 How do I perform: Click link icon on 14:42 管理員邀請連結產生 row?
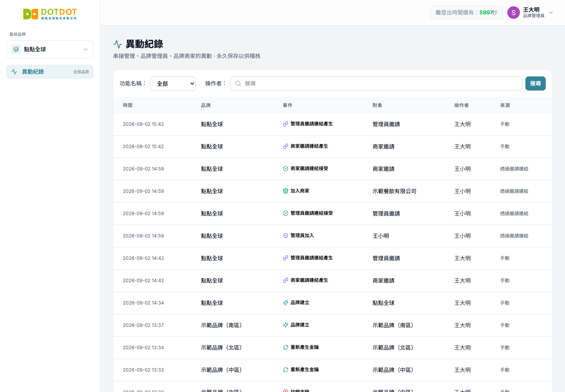tap(286, 258)
